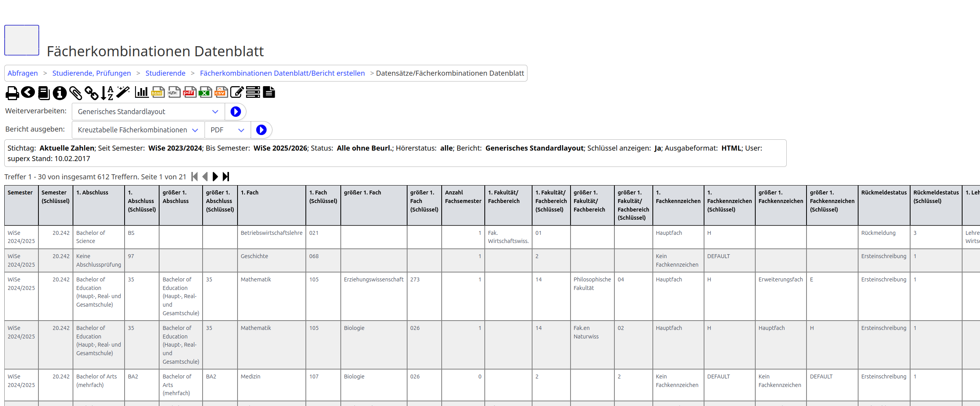This screenshot has width=980, height=406.
Task: Run the Weiterverarbeiten go button
Action: coord(236,112)
